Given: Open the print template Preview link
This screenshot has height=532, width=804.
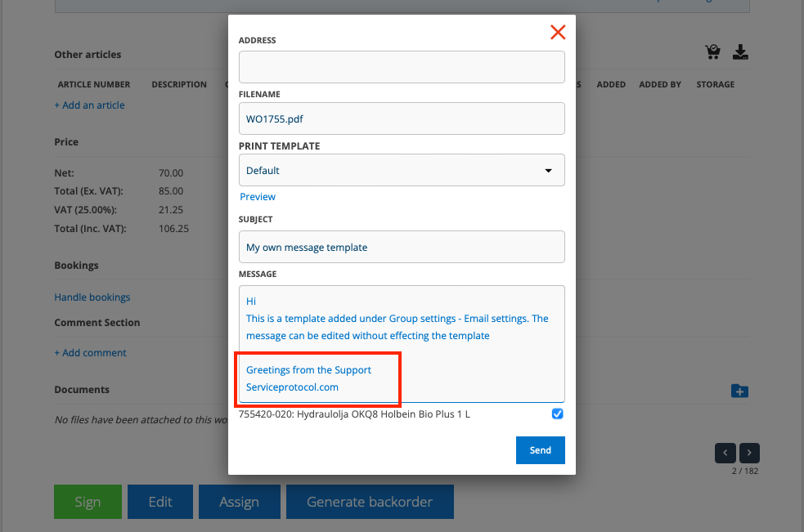Looking at the screenshot, I should [258, 197].
